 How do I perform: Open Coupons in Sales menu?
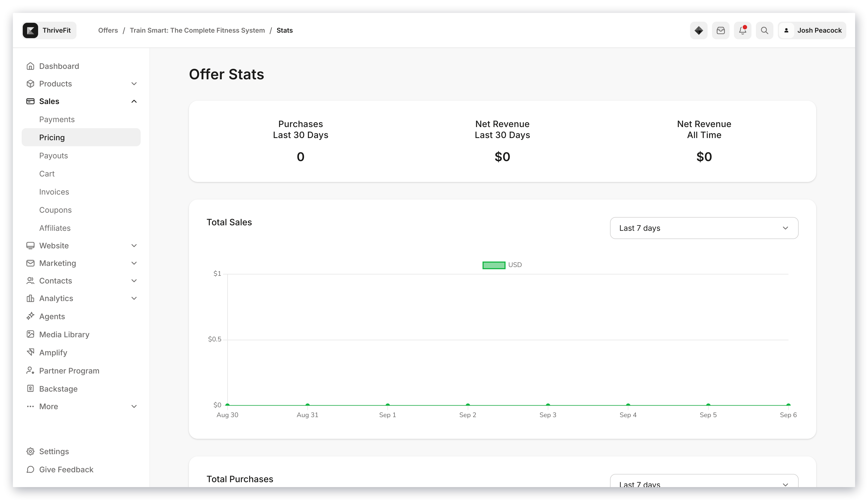tap(55, 210)
